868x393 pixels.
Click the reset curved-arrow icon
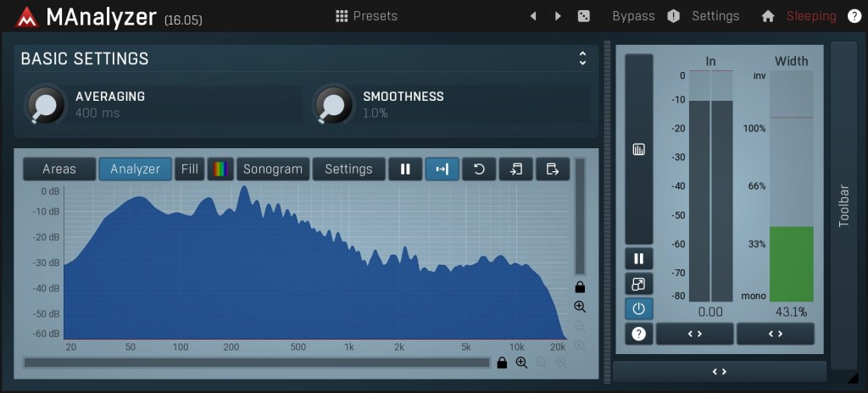point(479,169)
